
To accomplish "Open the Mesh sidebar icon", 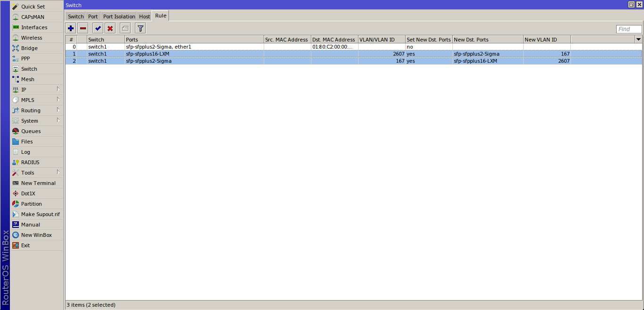I will tap(16, 79).
